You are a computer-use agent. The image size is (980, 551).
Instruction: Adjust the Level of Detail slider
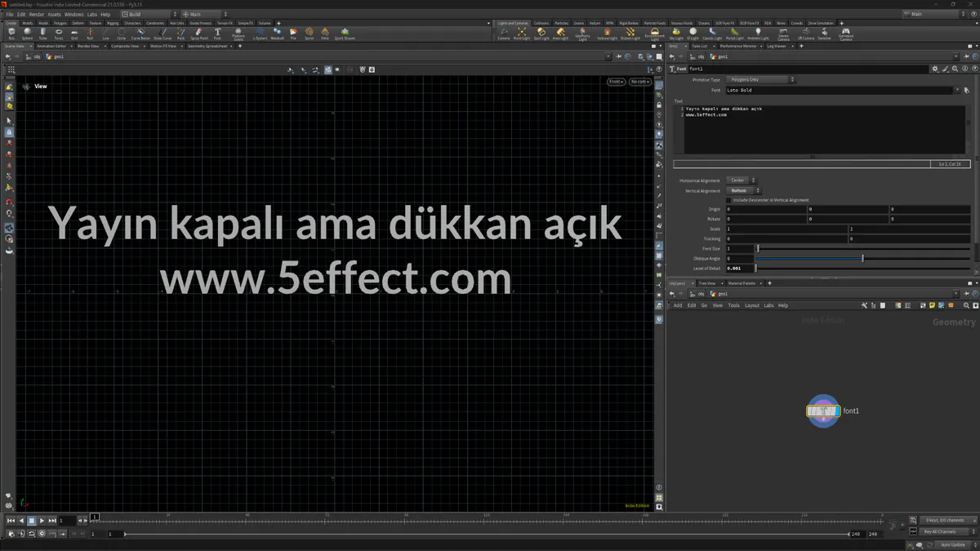pyautogui.click(x=864, y=268)
